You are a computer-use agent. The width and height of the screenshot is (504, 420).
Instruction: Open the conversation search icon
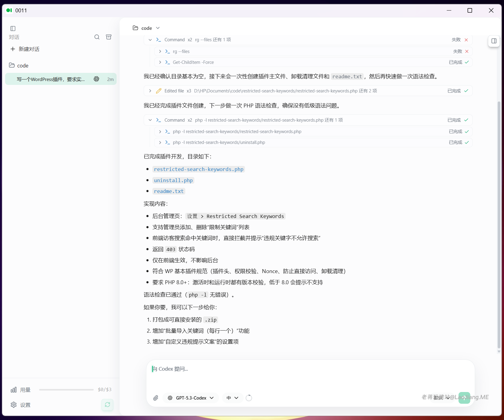point(97,37)
